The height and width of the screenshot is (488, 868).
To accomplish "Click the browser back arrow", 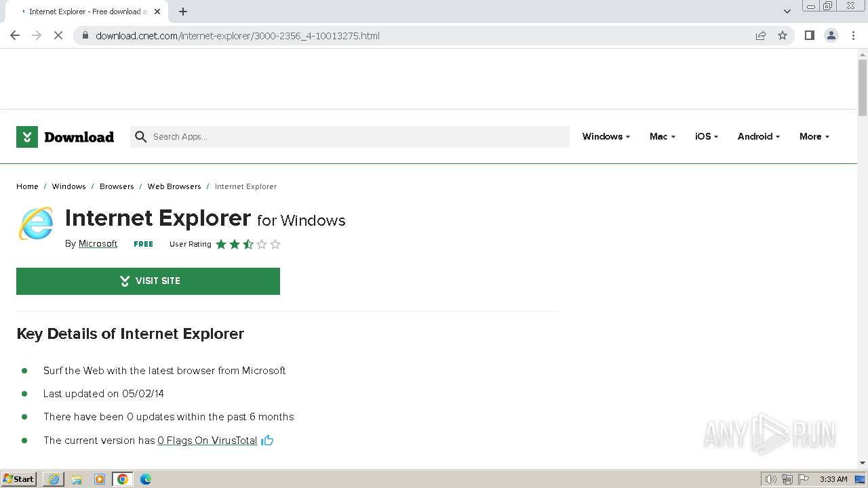I will (15, 35).
